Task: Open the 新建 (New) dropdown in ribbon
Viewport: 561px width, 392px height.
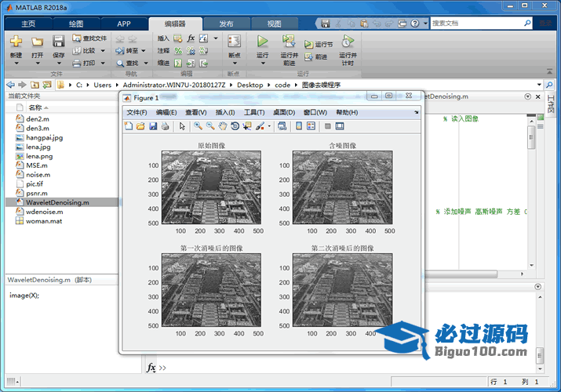Action: pos(16,62)
